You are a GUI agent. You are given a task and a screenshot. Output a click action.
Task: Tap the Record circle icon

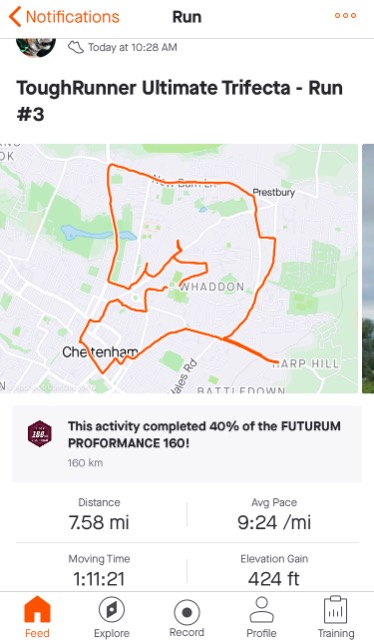(187, 612)
